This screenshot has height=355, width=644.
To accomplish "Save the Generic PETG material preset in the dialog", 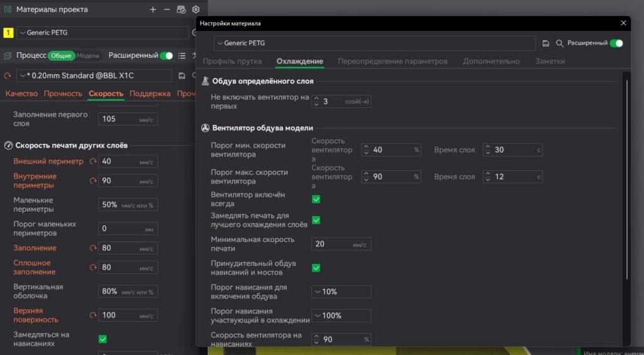I will [546, 43].
